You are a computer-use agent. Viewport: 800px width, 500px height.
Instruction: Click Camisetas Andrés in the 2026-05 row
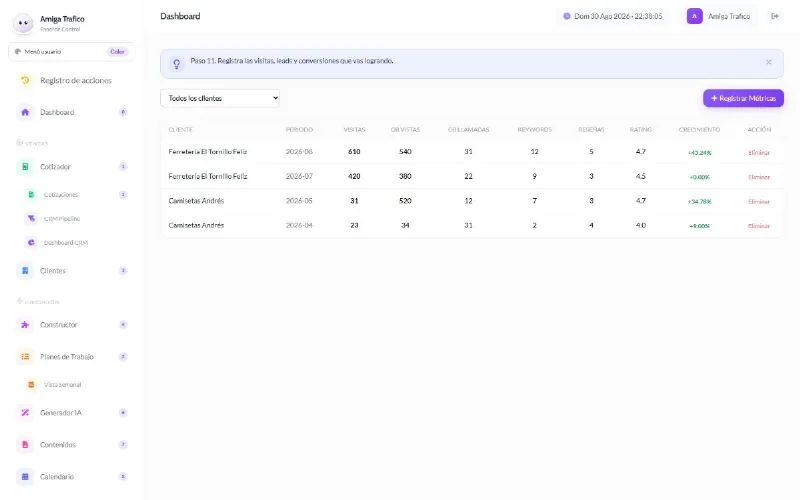pos(196,201)
